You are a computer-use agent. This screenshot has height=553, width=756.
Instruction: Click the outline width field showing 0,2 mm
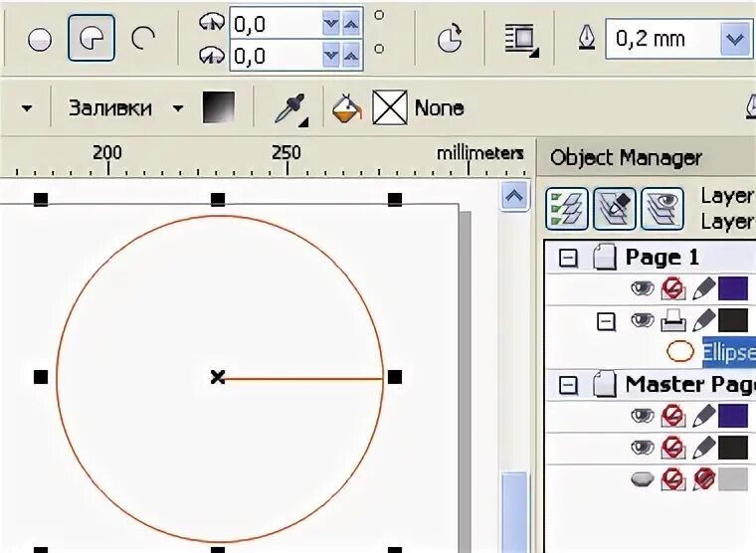coord(662,39)
